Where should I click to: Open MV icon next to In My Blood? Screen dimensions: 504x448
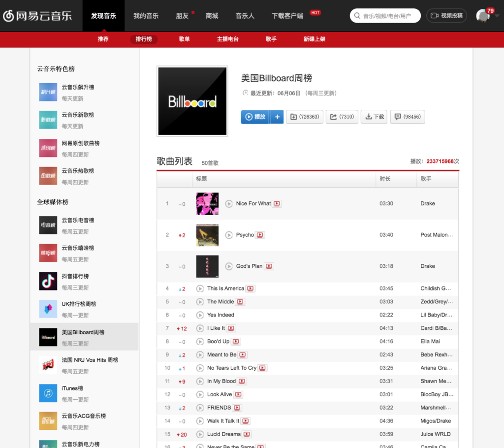242,381
